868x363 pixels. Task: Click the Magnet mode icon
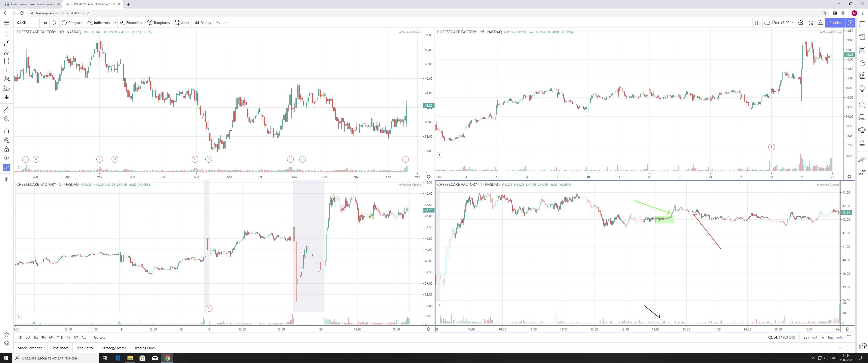click(x=6, y=131)
